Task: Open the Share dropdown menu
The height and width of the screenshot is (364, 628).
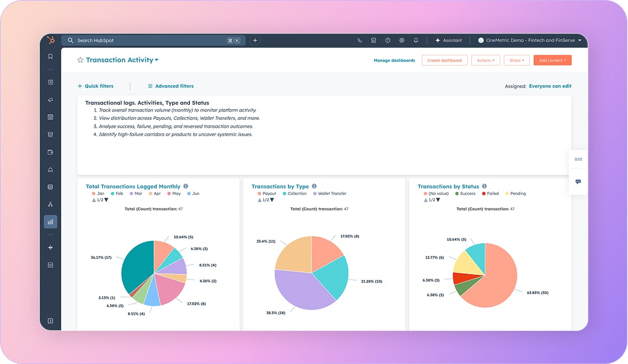Action: click(516, 60)
